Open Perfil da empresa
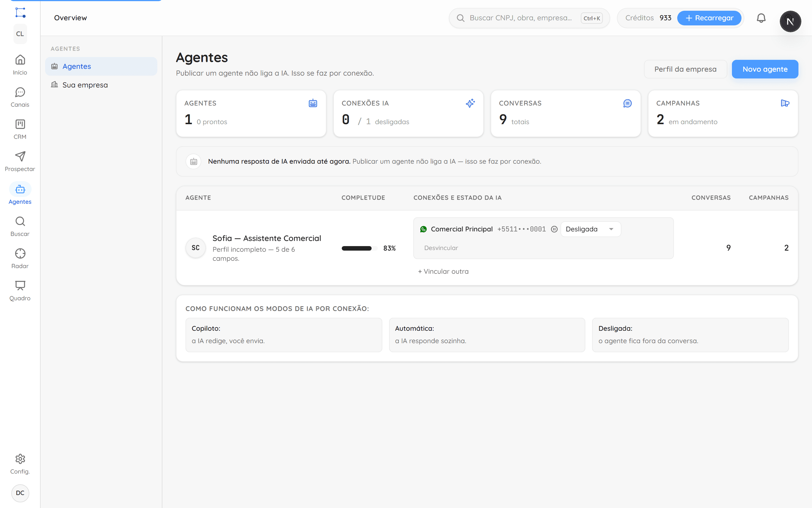The image size is (812, 508). [x=685, y=69]
